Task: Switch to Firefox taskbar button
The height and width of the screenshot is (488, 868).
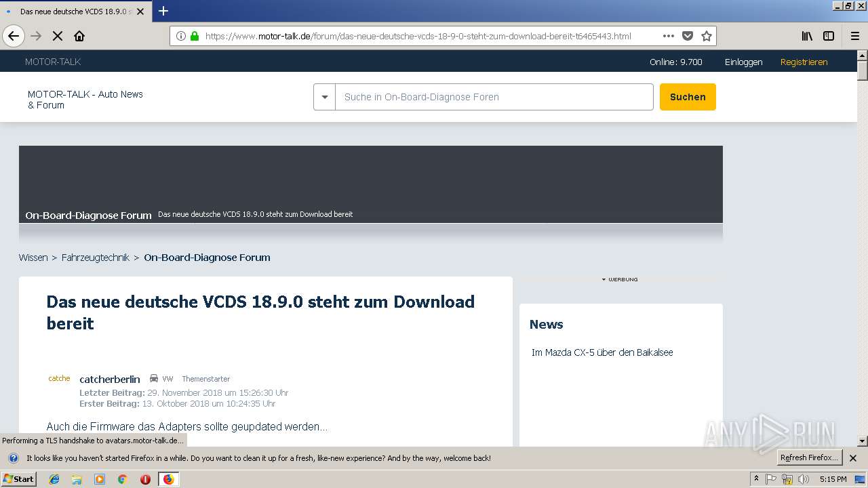Action: click(x=168, y=479)
